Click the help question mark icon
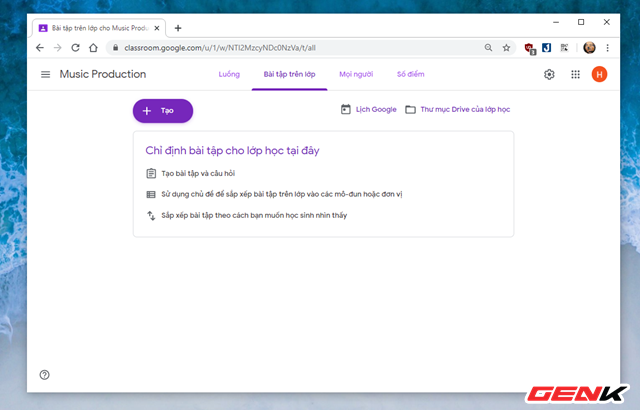640x410 pixels. pyautogui.click(x=44, y=375)
